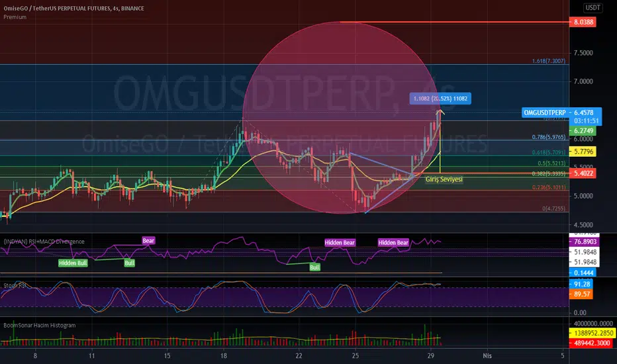Select the Giriş Seviyesi text annotation
The height and width of the screenshot is (364, 617).
point(444,179)
